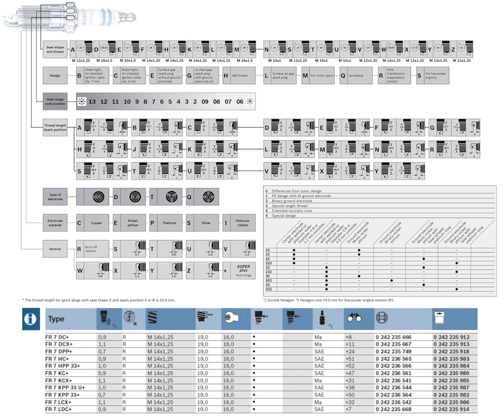Click the R Burn-off resistor box

point(92,249)
